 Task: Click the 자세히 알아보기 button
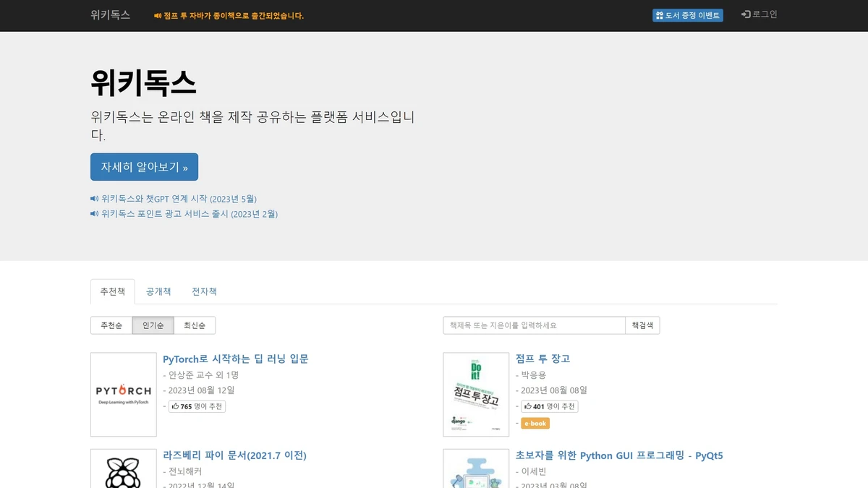(144, 167)
